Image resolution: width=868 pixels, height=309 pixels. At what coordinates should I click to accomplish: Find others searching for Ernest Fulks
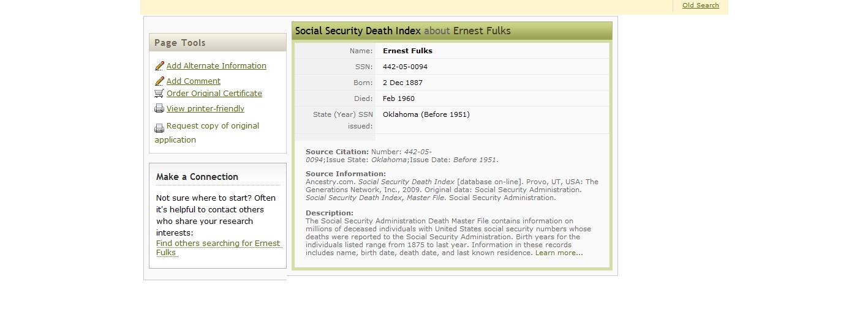pos(217,244)
